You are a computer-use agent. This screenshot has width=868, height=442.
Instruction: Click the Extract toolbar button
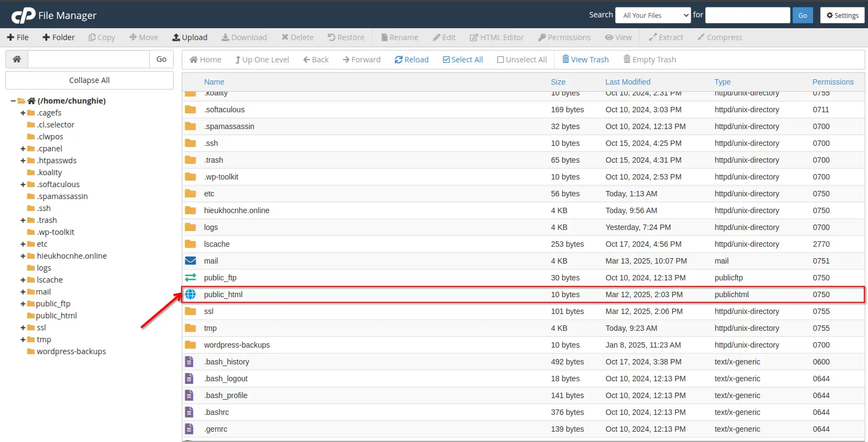[666, 37]
